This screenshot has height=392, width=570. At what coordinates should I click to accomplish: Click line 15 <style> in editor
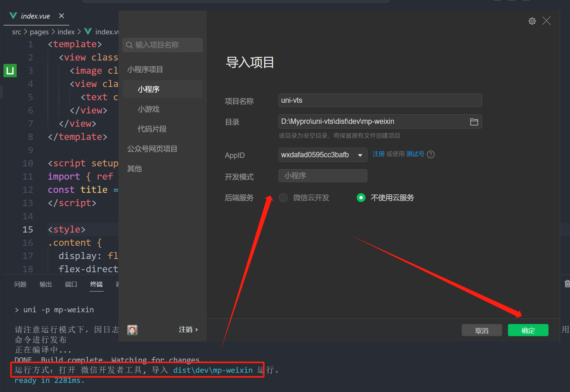(66, 229)
